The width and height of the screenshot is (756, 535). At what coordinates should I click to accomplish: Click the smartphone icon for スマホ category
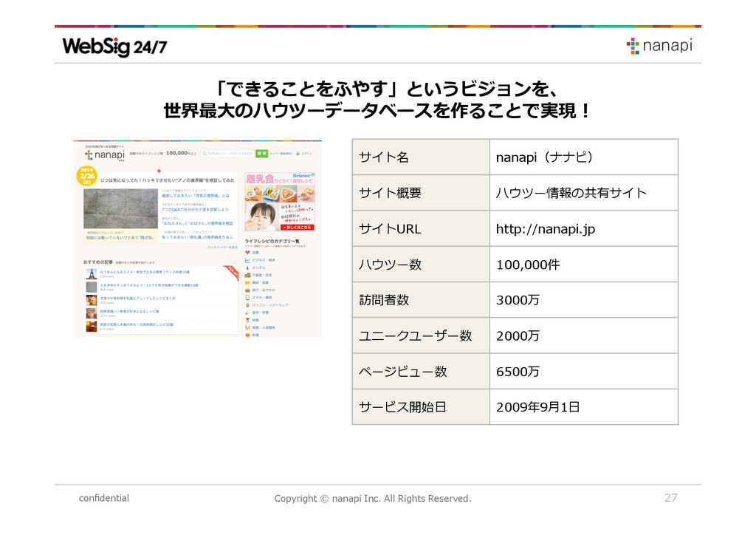[247, 298]
